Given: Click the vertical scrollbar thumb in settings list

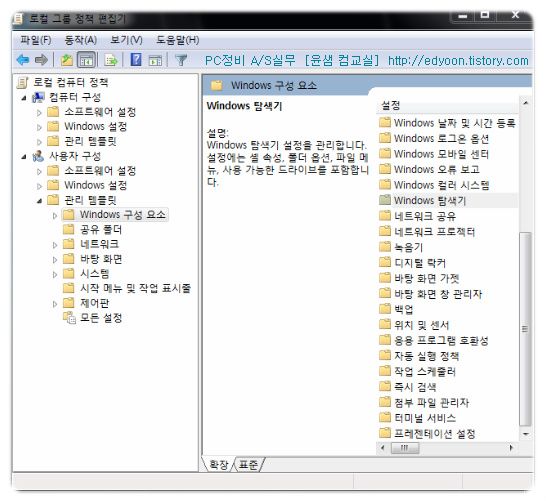Looking at the screenshot, I should click(525, 329).
